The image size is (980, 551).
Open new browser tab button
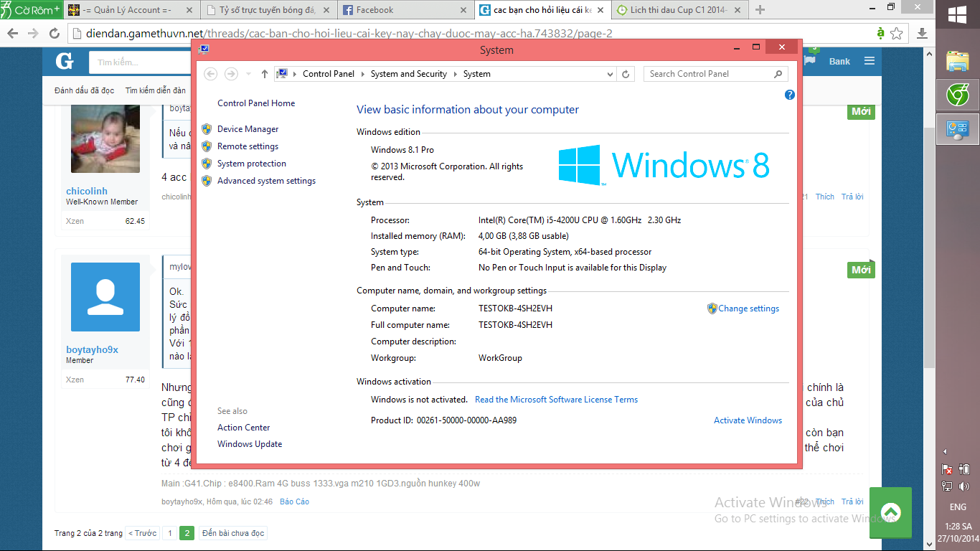coord(760,10)
